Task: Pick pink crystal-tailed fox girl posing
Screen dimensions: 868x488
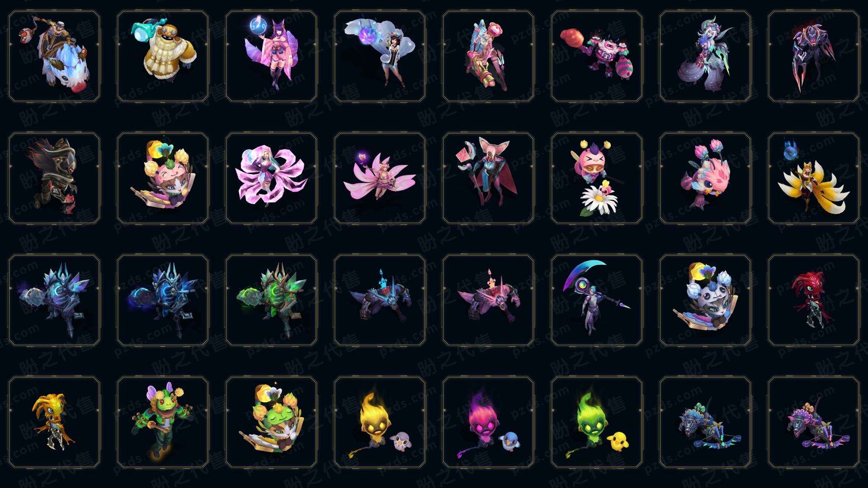Action: (x=271, y=178)
